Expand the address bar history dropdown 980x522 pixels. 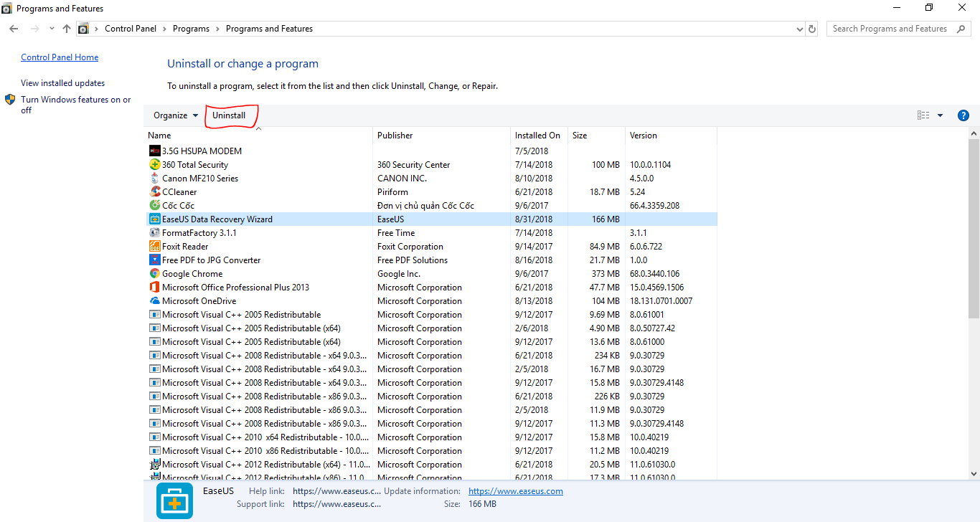pos(800,29)
